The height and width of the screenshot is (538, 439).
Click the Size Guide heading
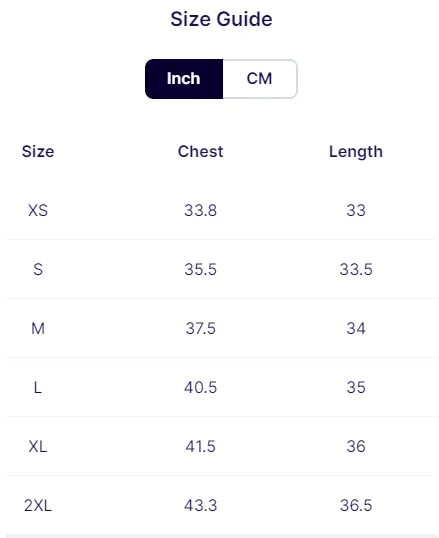pos(221,19)
